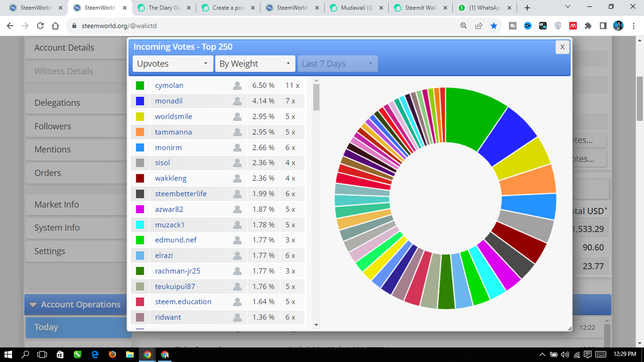Click the votes list scrollbar thumb
This screenshot has width=644, height=362.
point(316,97)
